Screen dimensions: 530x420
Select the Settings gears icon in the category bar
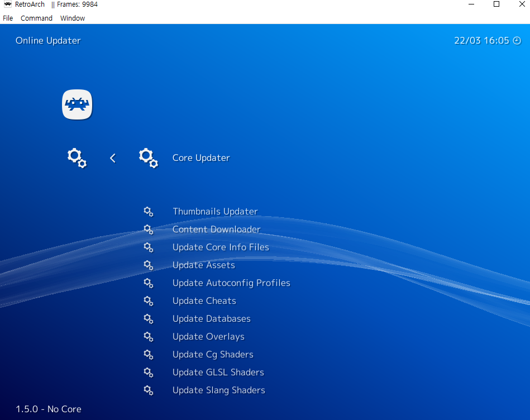[77, 158]
